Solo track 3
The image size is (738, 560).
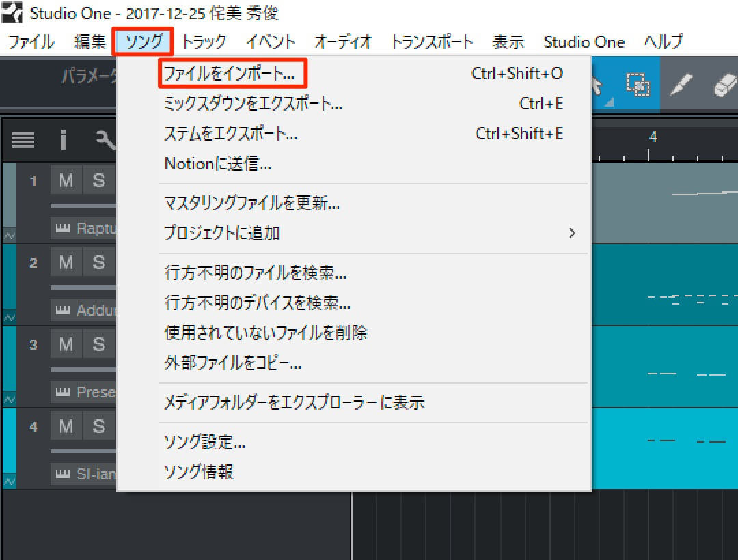click(99, 344)
